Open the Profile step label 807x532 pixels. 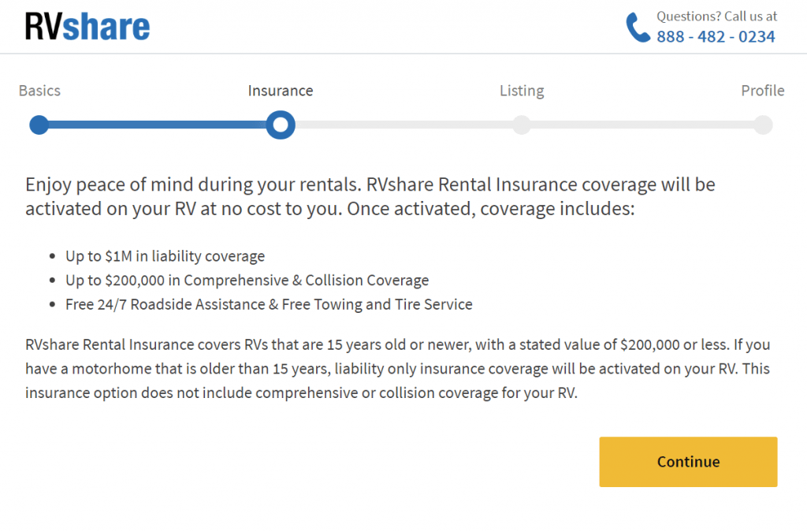[x=763, y=91]
